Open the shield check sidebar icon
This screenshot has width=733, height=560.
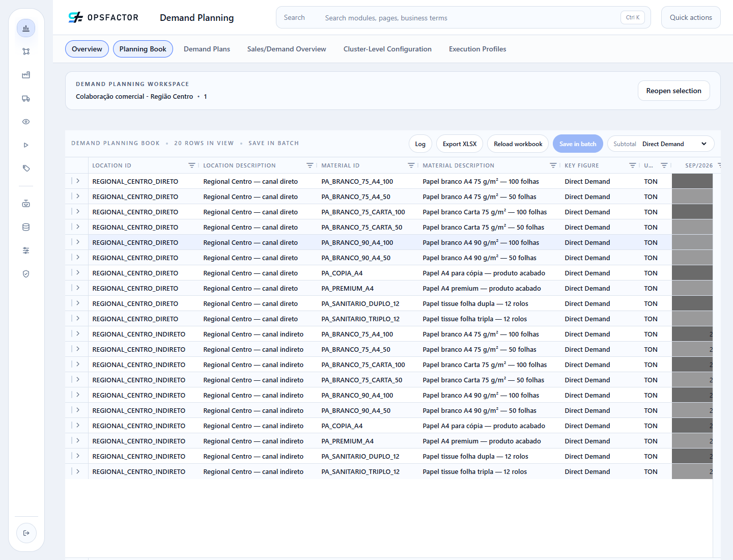tap(26, 274)
